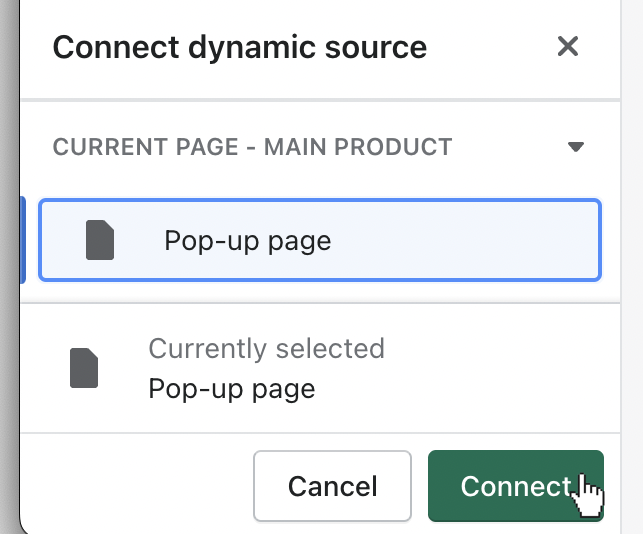Screen dimensions: 643x534
Task: Click the CURRENT PAGE - MAIN PRODUCT heading
Action: (252, 147)
